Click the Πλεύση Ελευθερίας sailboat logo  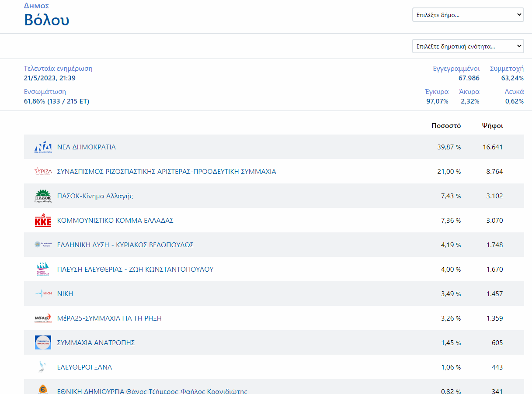pos(43,270)
